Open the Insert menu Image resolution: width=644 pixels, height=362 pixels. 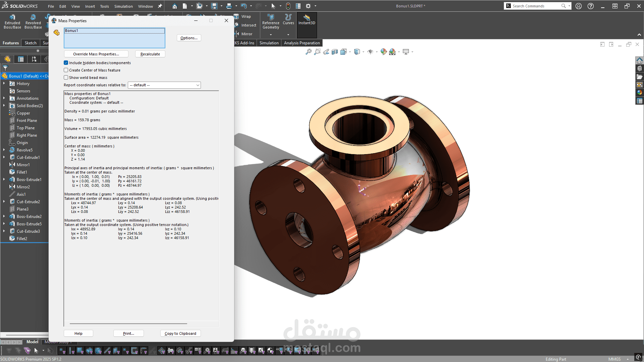click(90, 6)
